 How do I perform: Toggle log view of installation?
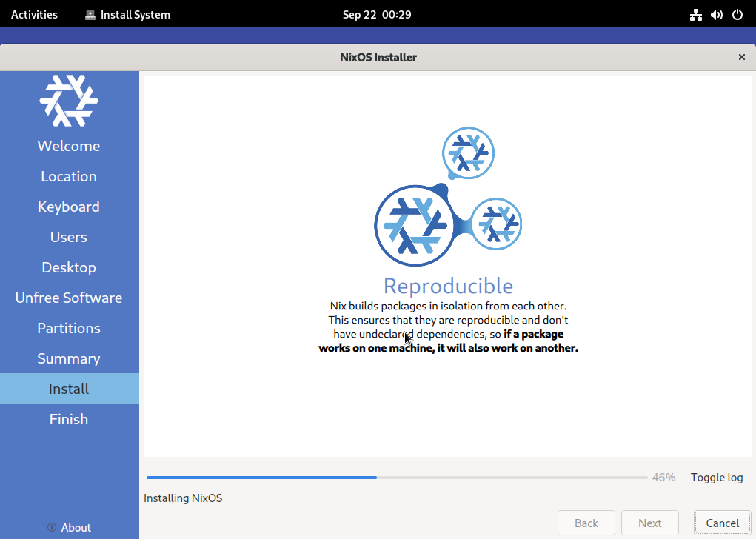[x=716, y=478]
